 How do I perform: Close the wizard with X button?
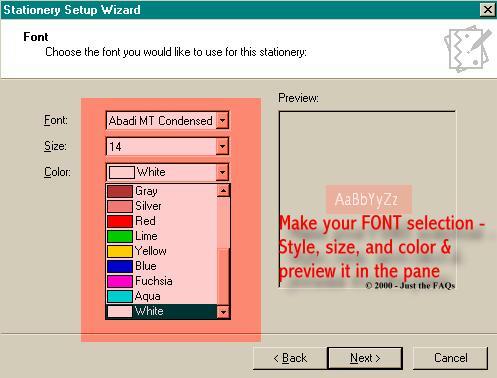pyautogui.click(x=487, y=9)
